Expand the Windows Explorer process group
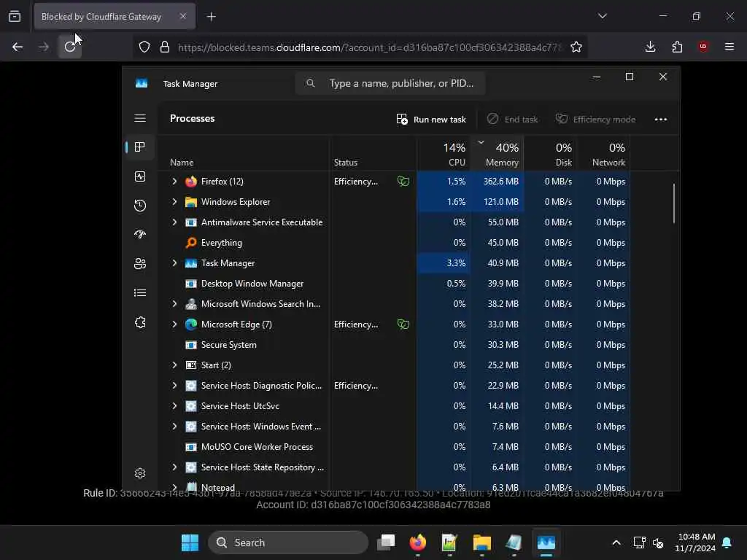Viewport: 747px width, 560px height. pos(174,202)
